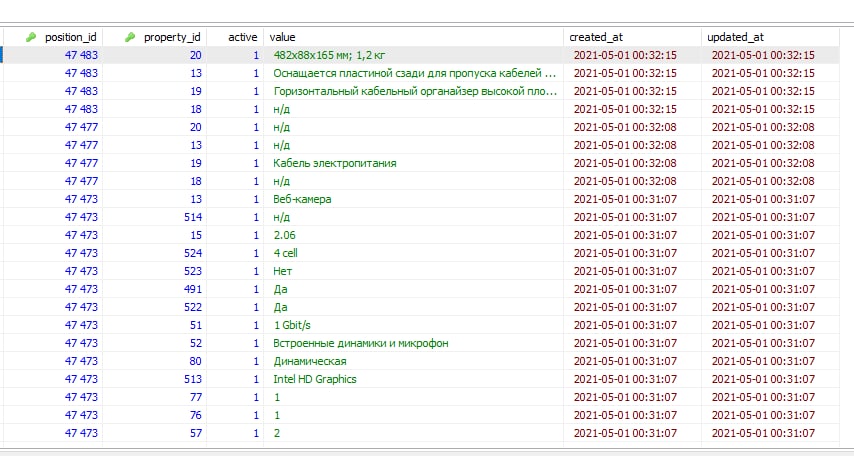Select the '2.06' value cell
Image resolution: width=854 pixels, height=456 pixels.
[x=413, y=235]
